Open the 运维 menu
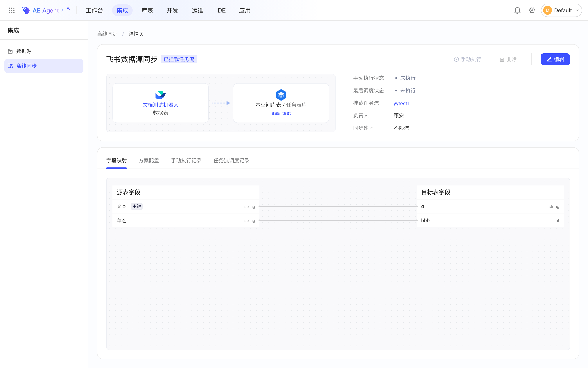Viewport: 588px width, 368px height. 197,10
